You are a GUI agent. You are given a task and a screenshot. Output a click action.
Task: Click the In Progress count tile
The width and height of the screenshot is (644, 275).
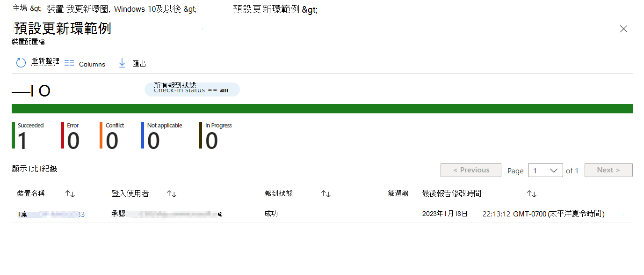(x=216, y=135)
